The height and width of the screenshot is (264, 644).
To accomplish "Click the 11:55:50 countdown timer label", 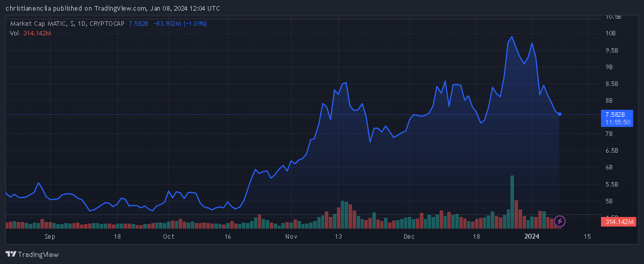I will pos(616,122).
